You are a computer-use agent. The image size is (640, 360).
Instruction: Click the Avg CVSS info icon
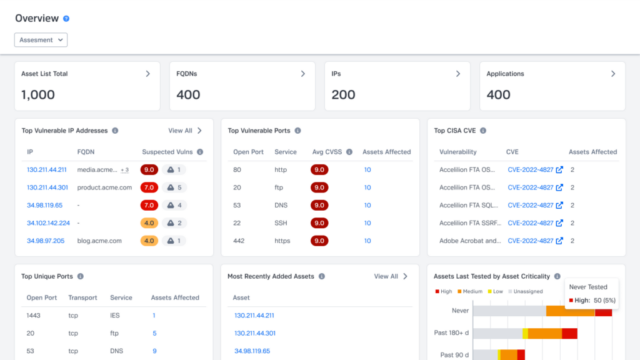click(x=349, y=152)
